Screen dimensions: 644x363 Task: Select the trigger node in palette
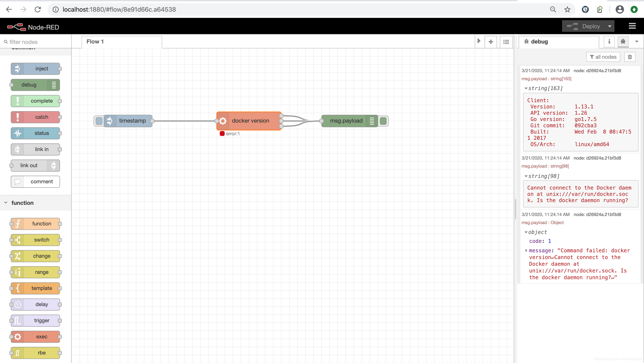point(36,320)
